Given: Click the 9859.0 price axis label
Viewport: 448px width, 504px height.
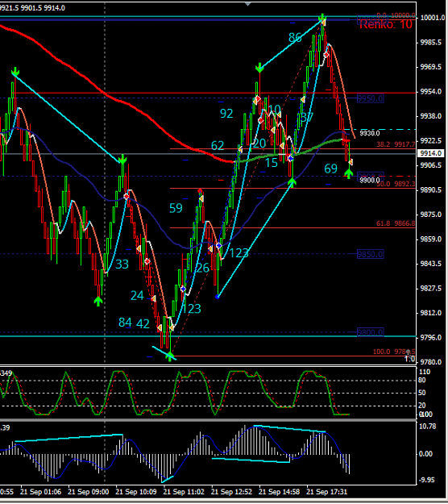Looking at the screenshot, I should 430,240.
